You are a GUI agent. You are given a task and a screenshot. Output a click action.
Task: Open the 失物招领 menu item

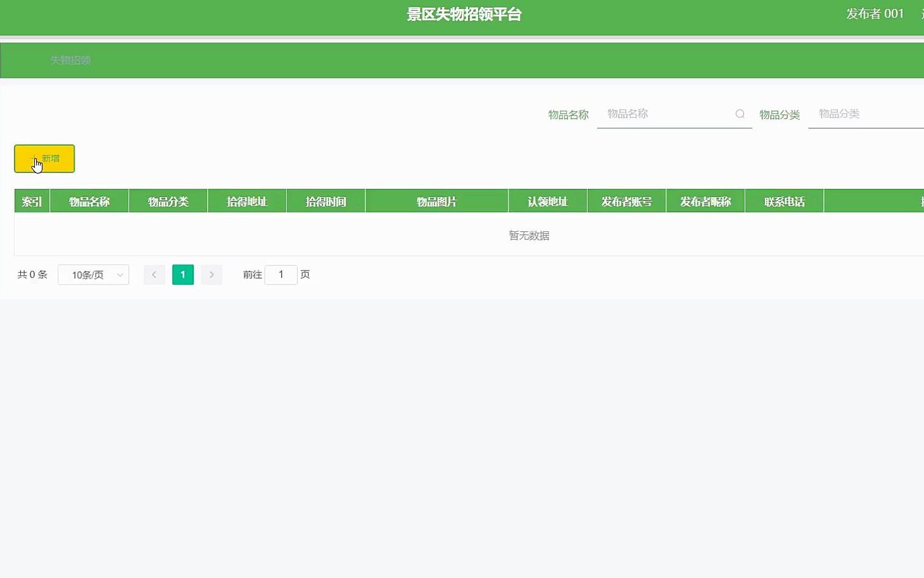[x=70, y=60]
